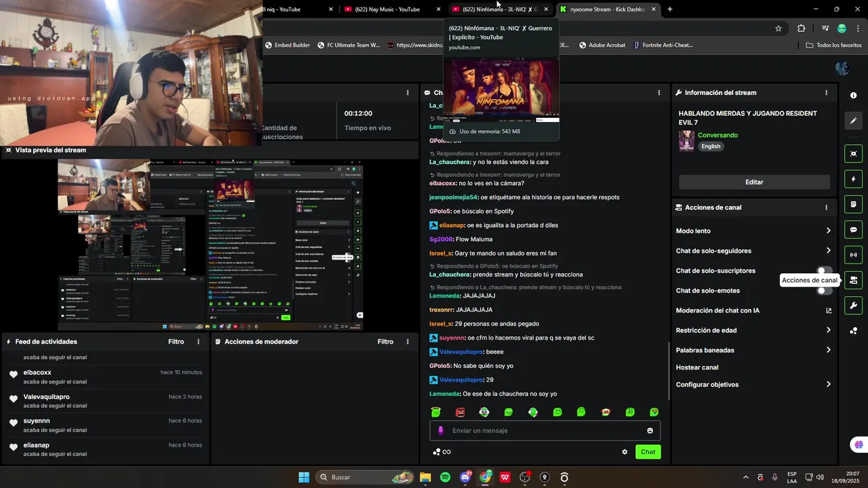Screen dimensions: 868x488
Task: Open a new browser tab
Action: tap(670, 9)
